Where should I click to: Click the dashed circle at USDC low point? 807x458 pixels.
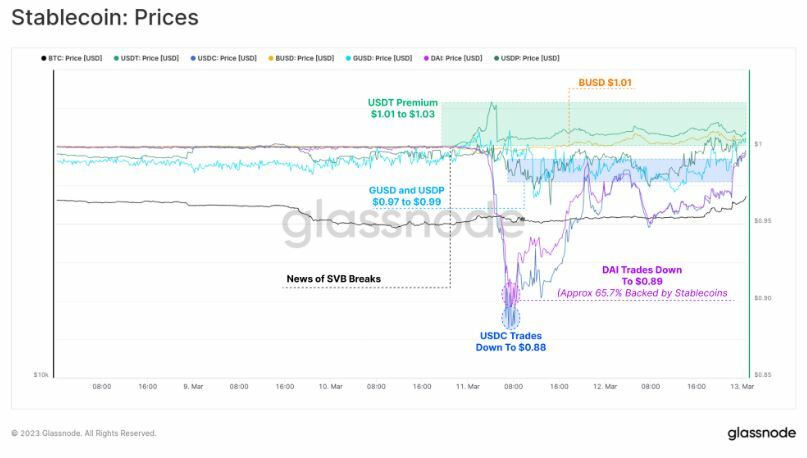tap(511, 314)
